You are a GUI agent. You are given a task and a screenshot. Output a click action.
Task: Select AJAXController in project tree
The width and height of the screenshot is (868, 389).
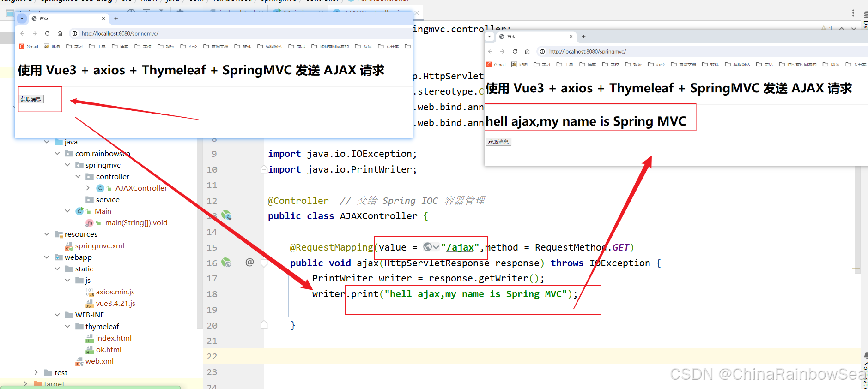click(x=141, y=188)
